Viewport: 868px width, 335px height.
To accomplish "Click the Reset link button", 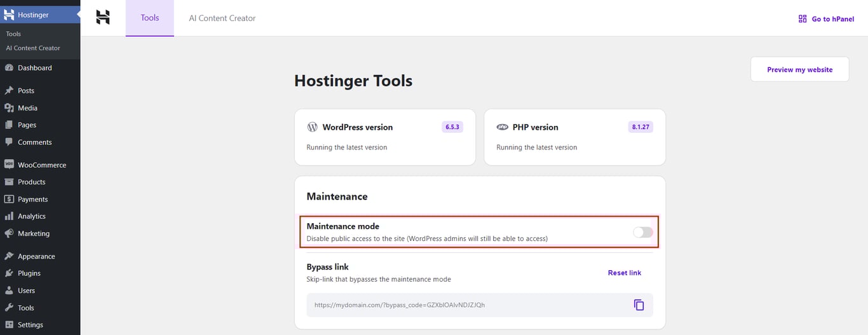I will 625,273.
